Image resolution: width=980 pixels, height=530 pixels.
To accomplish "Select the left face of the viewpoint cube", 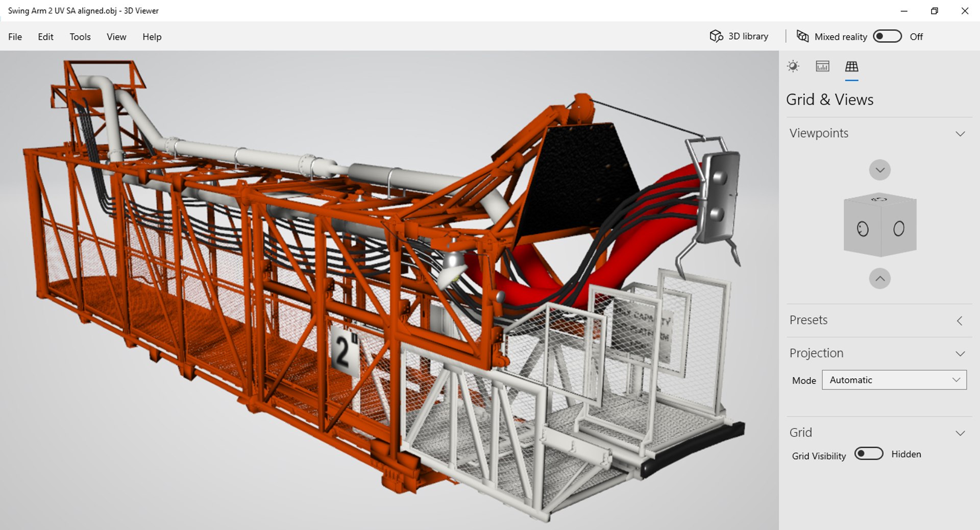I will coord(862,229).
